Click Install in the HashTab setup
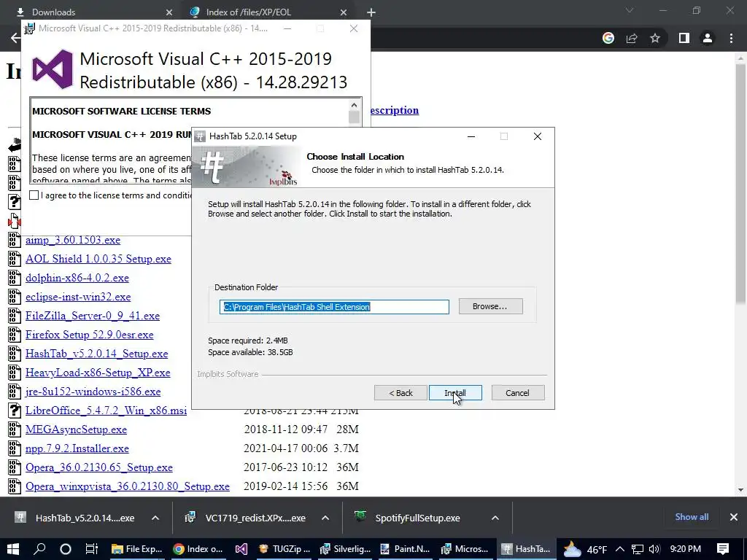The width and height of the screenshot is (747, 560). point(455,393)
